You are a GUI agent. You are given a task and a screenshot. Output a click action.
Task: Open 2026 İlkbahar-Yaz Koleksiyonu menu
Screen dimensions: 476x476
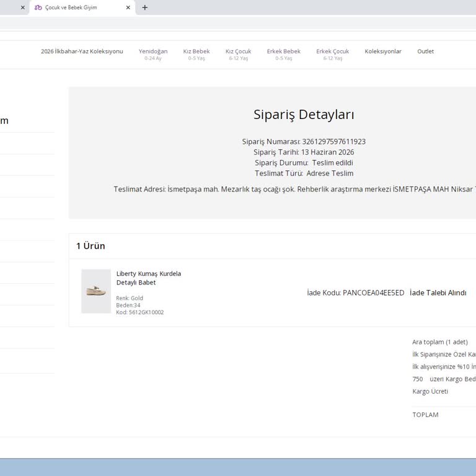pyautogui.click(x=82, y=51)
